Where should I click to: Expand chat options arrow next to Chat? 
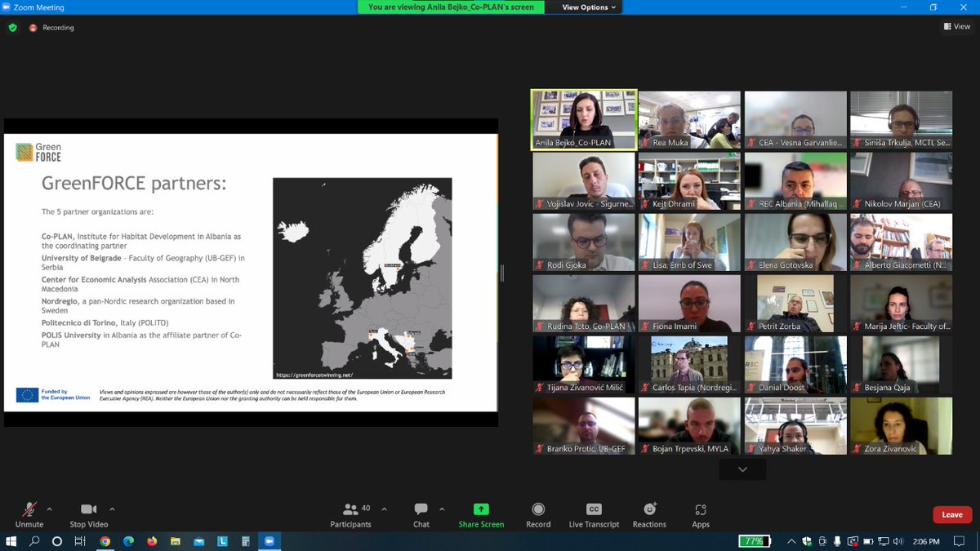click(442, 509)
